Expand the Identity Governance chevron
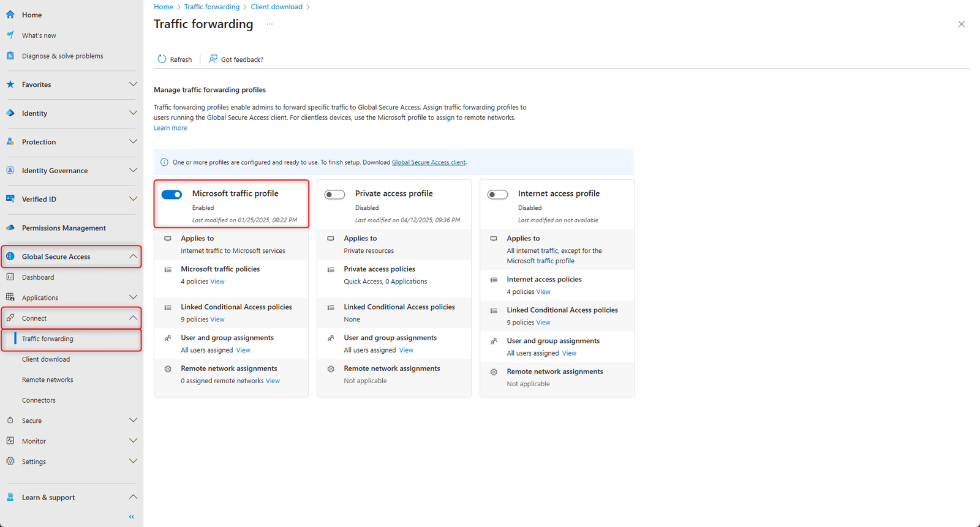The image size is (980, 527). tap(133, 171)
